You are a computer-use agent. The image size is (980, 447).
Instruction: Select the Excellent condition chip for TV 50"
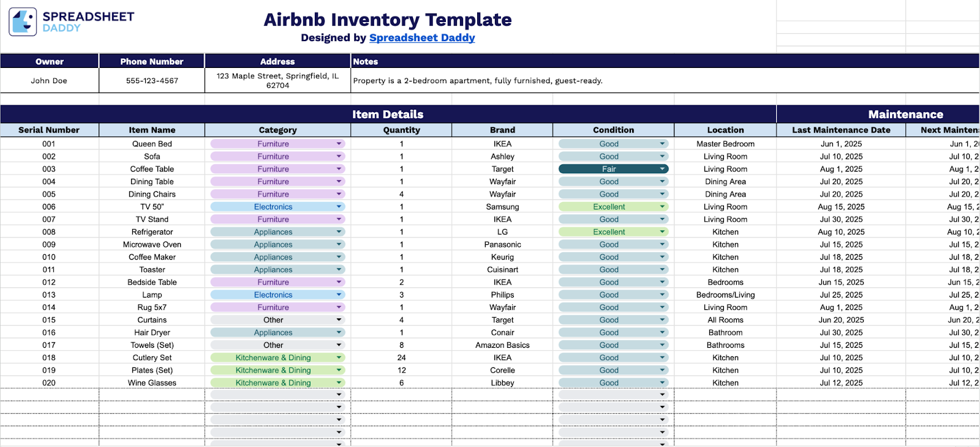click(609, 207)
